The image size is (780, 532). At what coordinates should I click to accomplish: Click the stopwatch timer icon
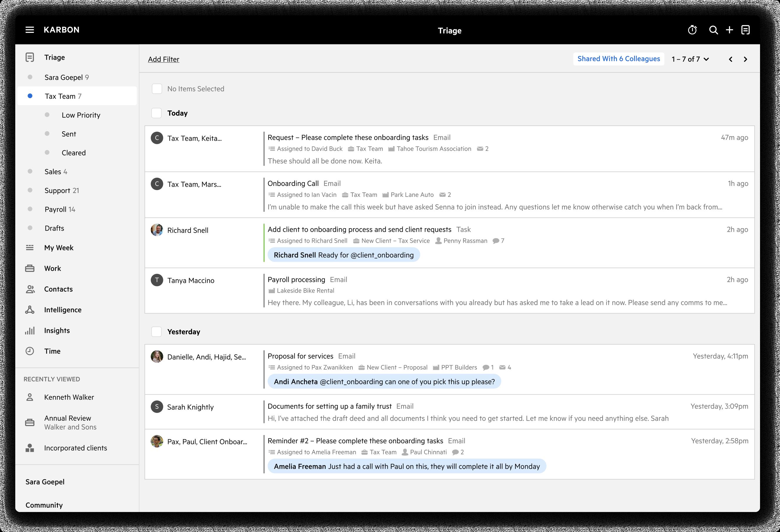click(x=692, y=30)
